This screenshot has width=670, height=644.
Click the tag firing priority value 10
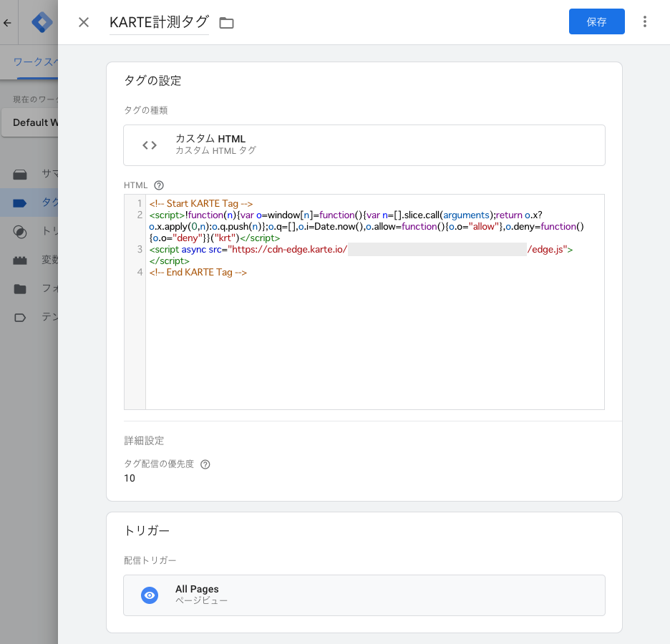pos(130,478)
